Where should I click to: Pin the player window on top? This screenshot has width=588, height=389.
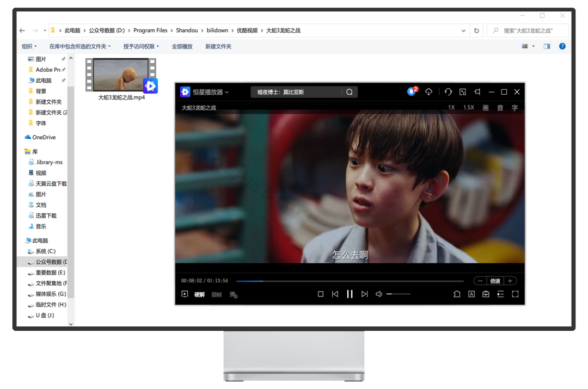tap(477, 92)
